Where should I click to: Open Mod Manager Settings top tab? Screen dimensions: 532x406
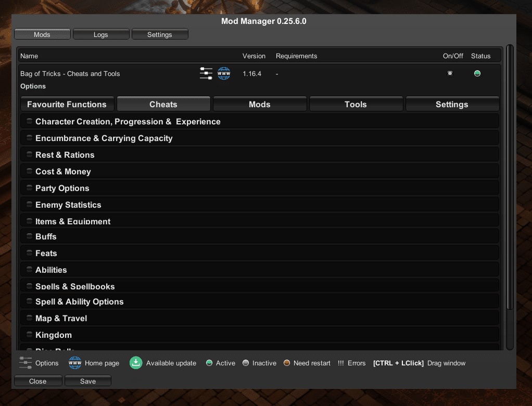click(x=159, y=34)
